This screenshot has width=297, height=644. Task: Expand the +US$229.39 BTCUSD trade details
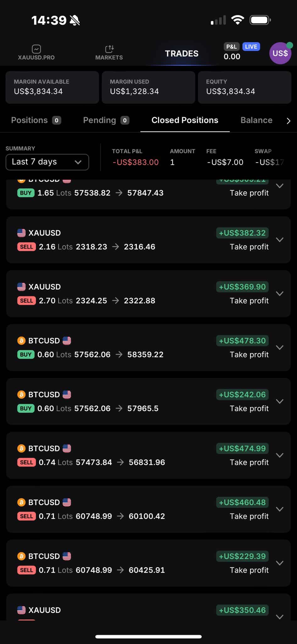[279, 563]
